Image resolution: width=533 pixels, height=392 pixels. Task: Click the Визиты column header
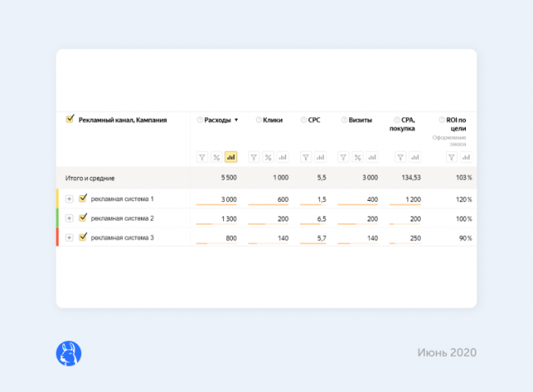tap(359, 120)
